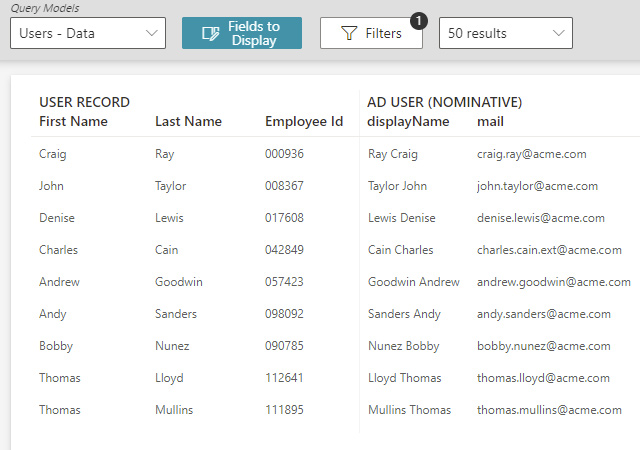This screenshot has width=640, height=450.
Task: Click email craig.ray@acme.com
Action: (531, 154)
